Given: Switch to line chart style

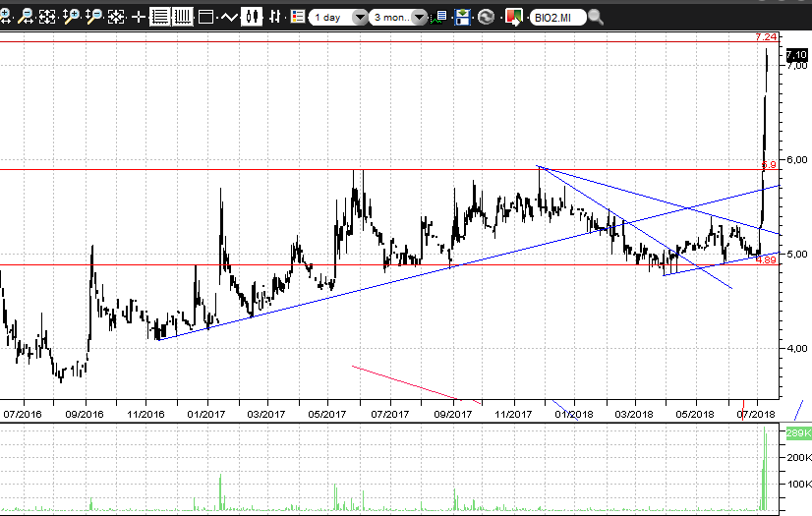Looking at the screenshot, I should [229, 17].
